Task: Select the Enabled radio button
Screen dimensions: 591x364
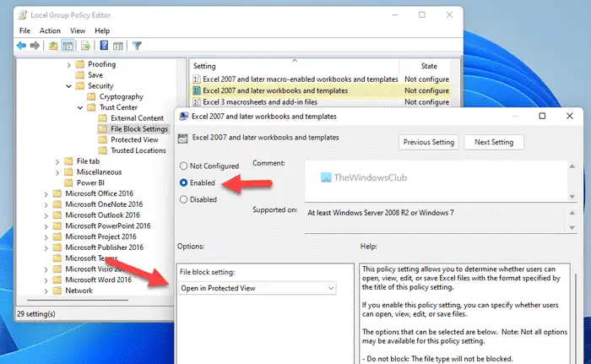Action: 183,182
